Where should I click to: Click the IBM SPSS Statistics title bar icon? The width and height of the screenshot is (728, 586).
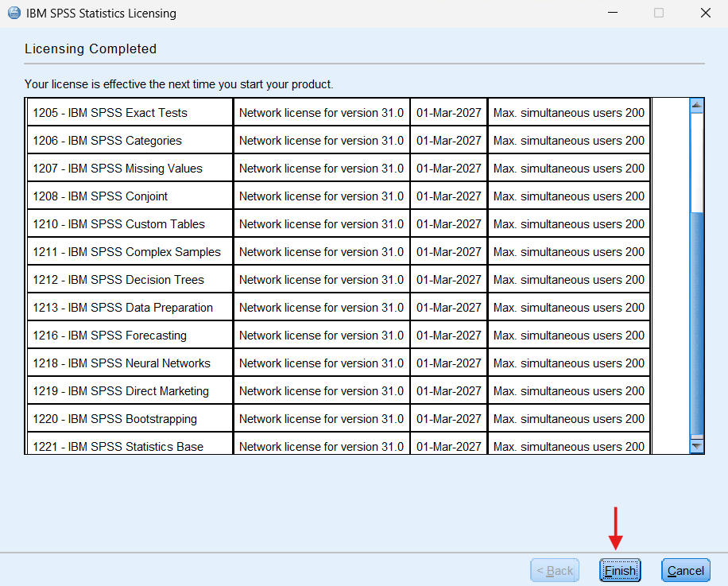14,13
